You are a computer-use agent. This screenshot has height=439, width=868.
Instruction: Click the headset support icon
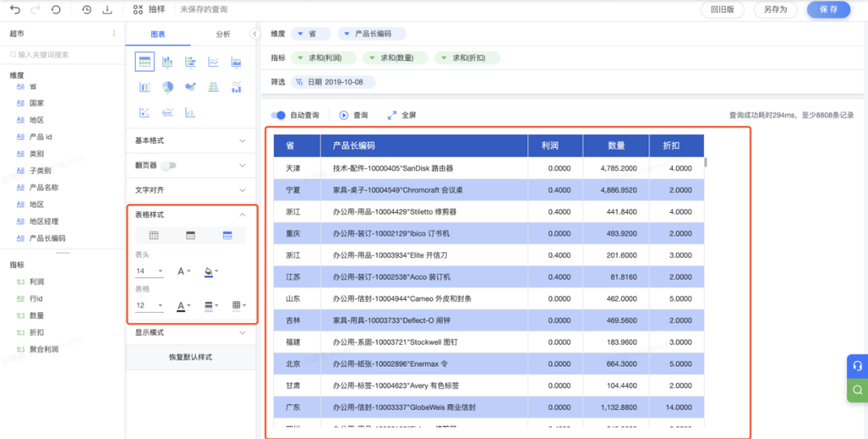pyautogui.click(x=858, y=366)
